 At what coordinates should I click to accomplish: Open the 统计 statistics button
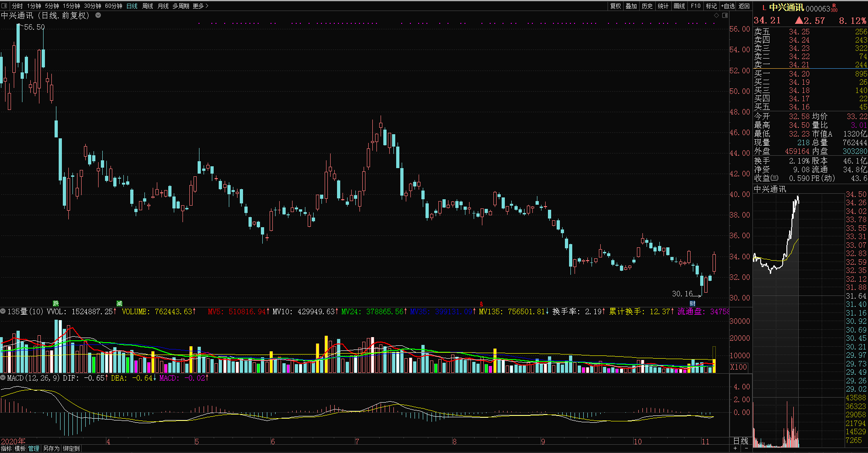tap(663, 6)
